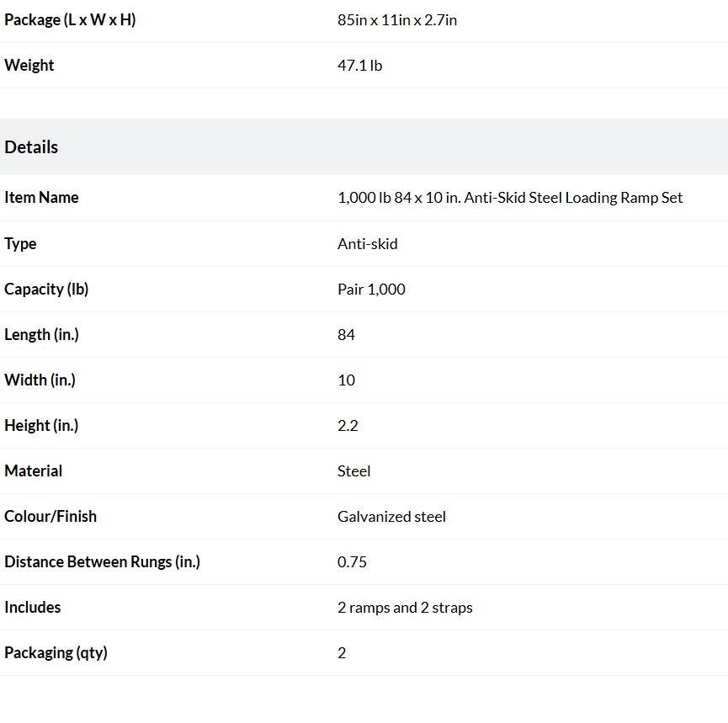Screen dimensions: 728x723
Task: Select the Package (L x W x H) label
Action: coord(70,20)
